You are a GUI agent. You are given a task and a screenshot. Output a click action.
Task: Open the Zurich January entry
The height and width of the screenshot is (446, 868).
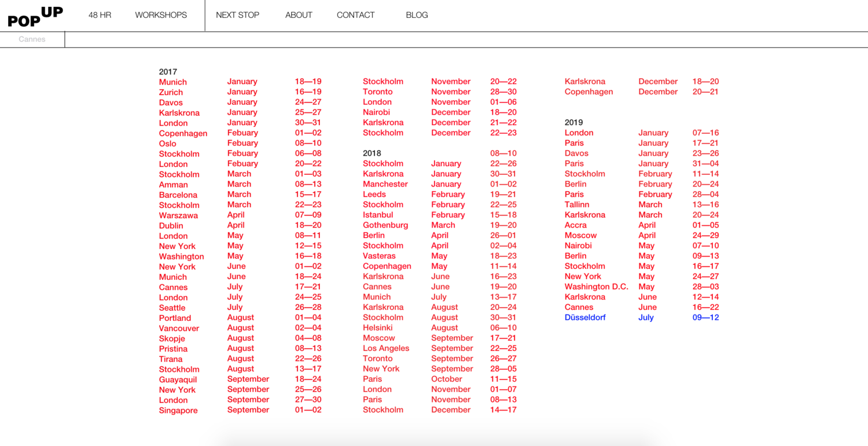pyautogui.click(x=240, y=92)
